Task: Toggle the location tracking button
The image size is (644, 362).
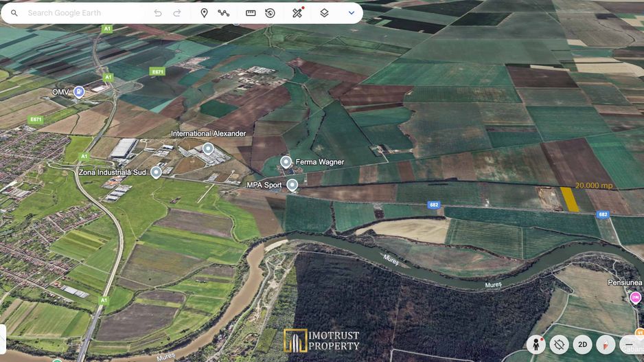Action: pyautogui.click(x=559, y=344)
